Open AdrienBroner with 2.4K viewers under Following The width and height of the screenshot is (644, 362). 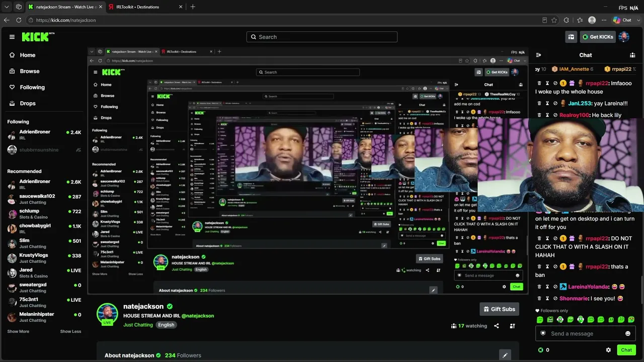coord(44,135)
